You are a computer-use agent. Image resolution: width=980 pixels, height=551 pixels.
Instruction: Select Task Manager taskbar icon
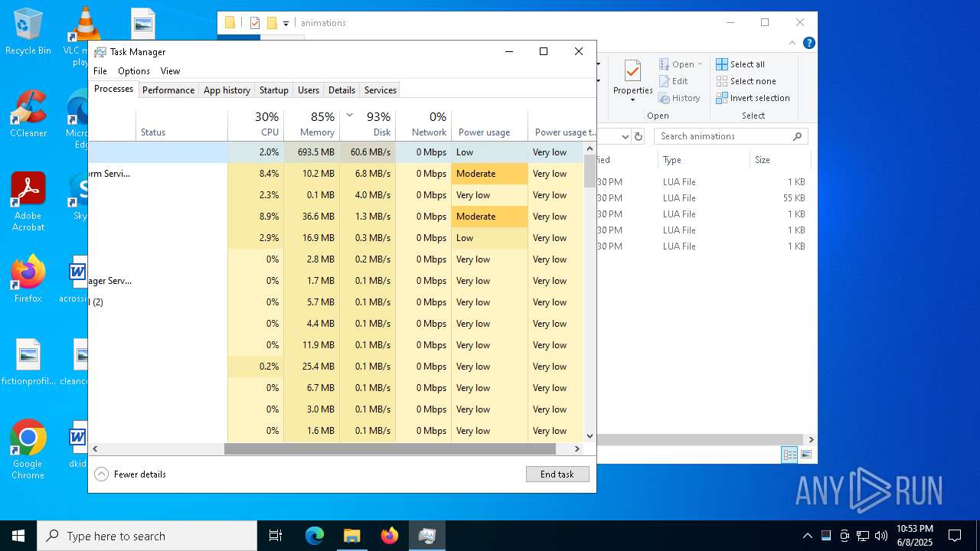[427, 536]
